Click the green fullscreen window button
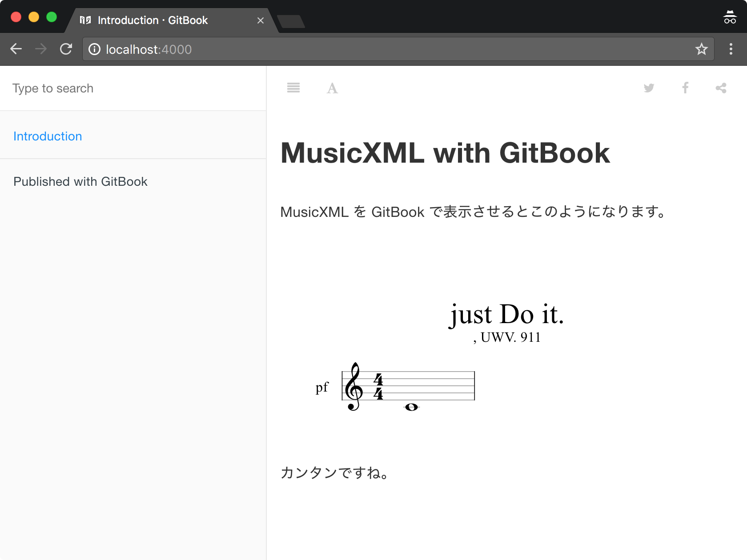This screenshot has height=560, width=747. [52, 17]
